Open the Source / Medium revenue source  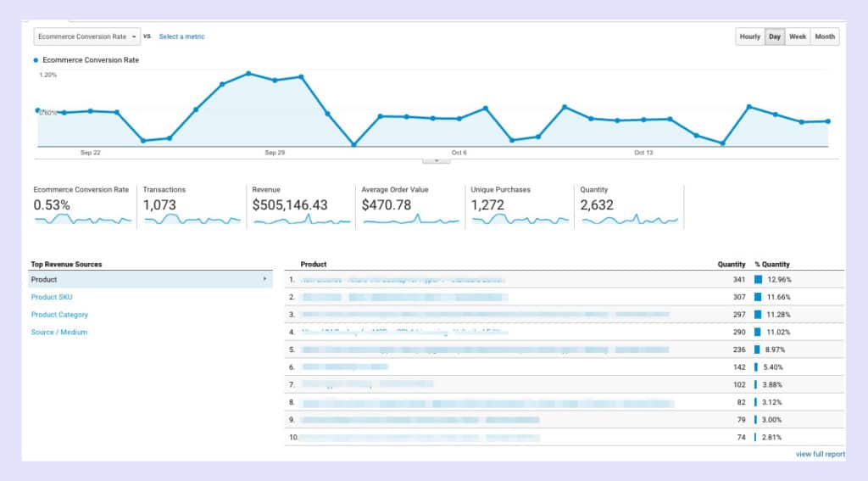pyautogui.click(x=59, y=333)
